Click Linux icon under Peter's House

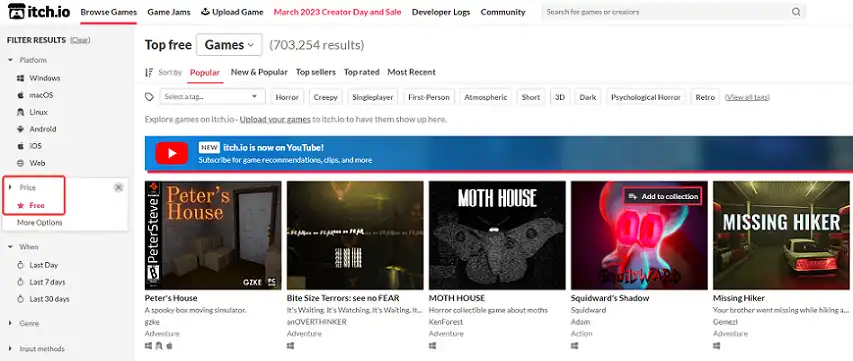[159, 346]
